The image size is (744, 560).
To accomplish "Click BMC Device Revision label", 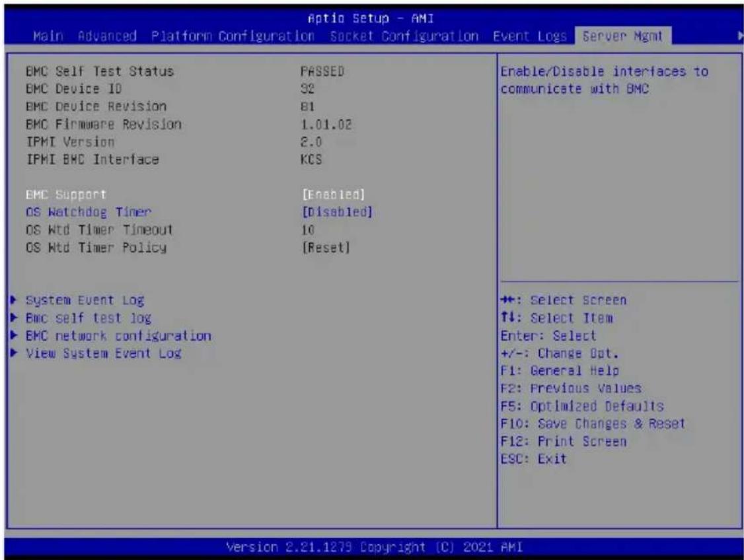I will pos(96,107).
